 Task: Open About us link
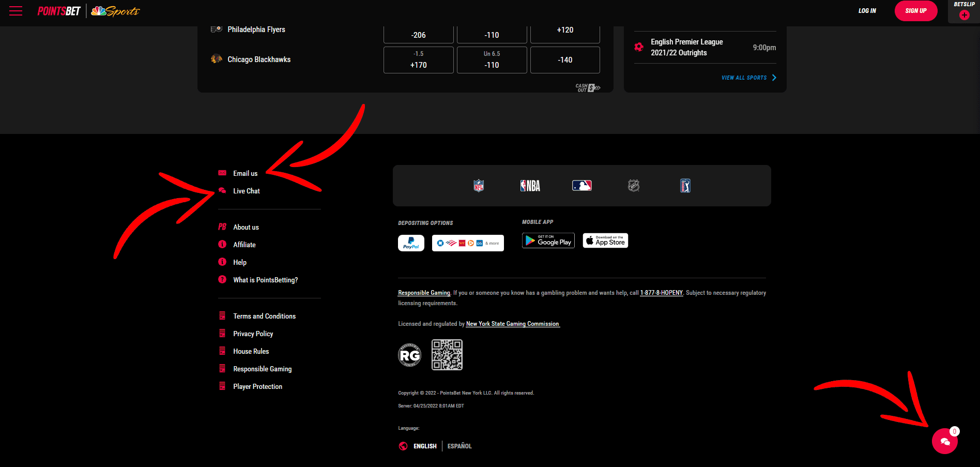tap(246, 227)
